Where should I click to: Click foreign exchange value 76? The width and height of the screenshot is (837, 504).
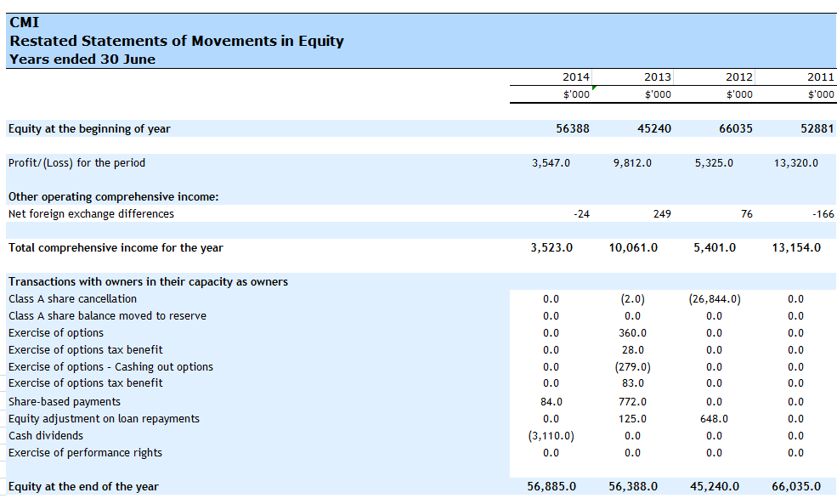tap(747, 214)
